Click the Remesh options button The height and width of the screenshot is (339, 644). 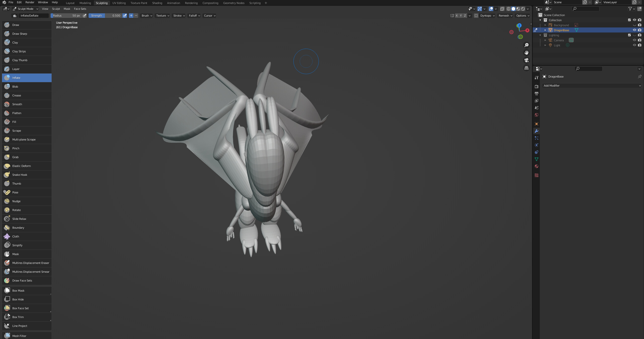coord(504,16)
